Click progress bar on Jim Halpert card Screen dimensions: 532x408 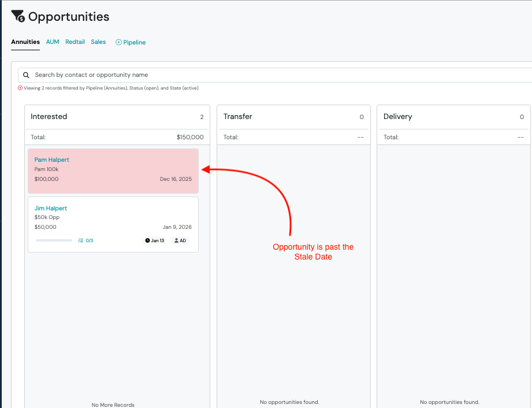tap(54, 240)
